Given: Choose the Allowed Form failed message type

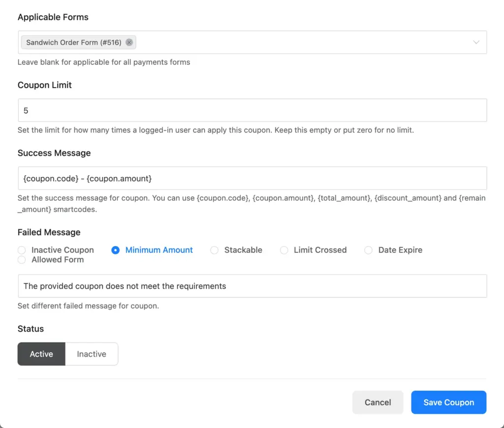Looking at the screenshot, I should point(22,260).
